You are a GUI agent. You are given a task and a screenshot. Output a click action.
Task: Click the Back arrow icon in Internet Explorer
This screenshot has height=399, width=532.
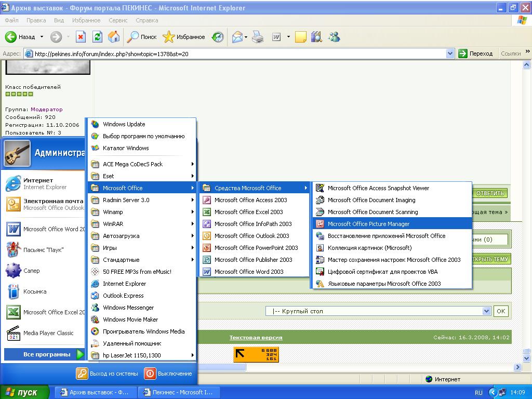(11, 37)
